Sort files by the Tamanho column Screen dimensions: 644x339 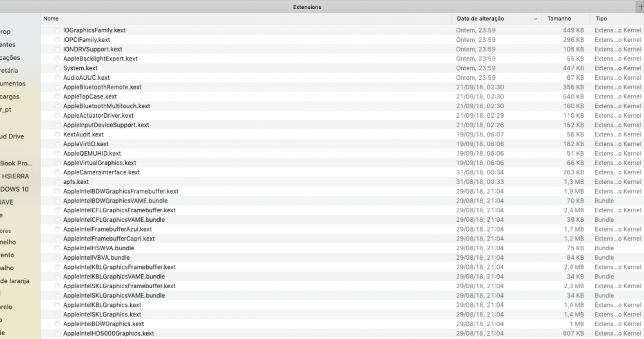pyautogui.click(x=559, y=19)
